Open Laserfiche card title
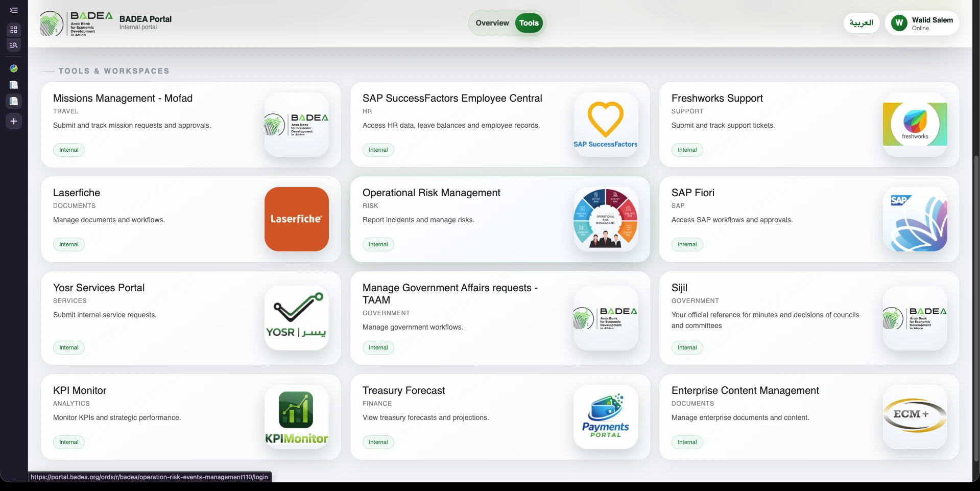The image size is (980, 491). pos(77,193)
